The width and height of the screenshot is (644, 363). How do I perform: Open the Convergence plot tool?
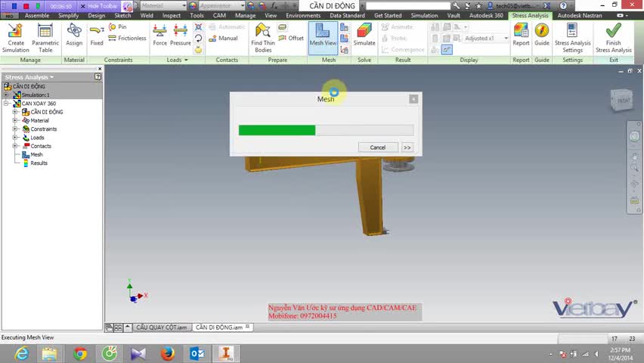(x=403, y=50)
